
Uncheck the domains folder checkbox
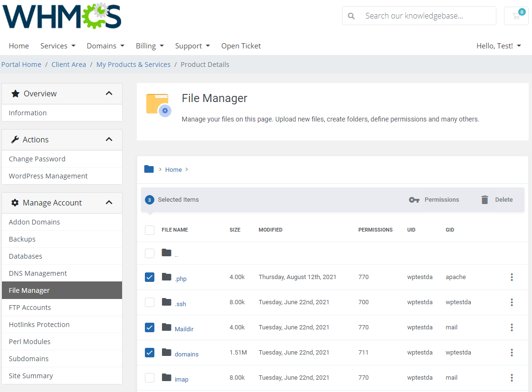pyautogui.click(x=149, y=352)
